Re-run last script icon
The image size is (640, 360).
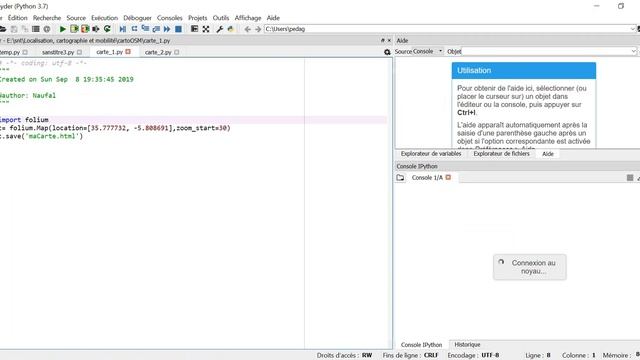[107, 29]
